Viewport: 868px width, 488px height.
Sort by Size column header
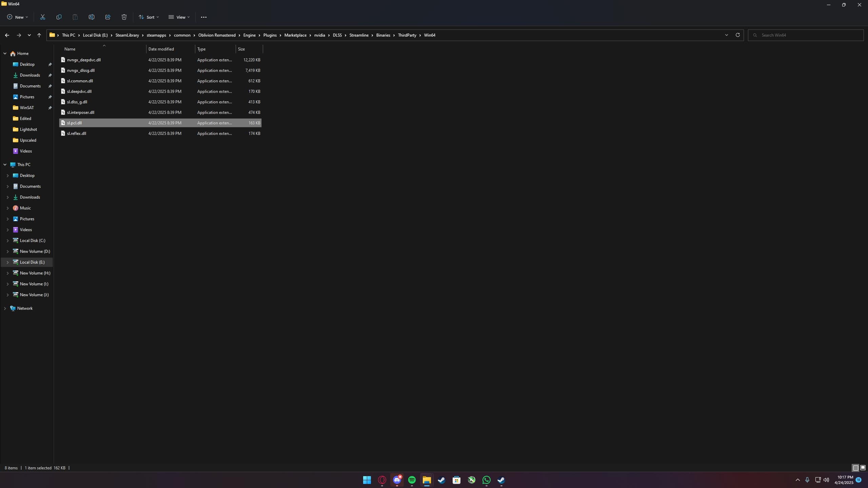tap(249, 49)
